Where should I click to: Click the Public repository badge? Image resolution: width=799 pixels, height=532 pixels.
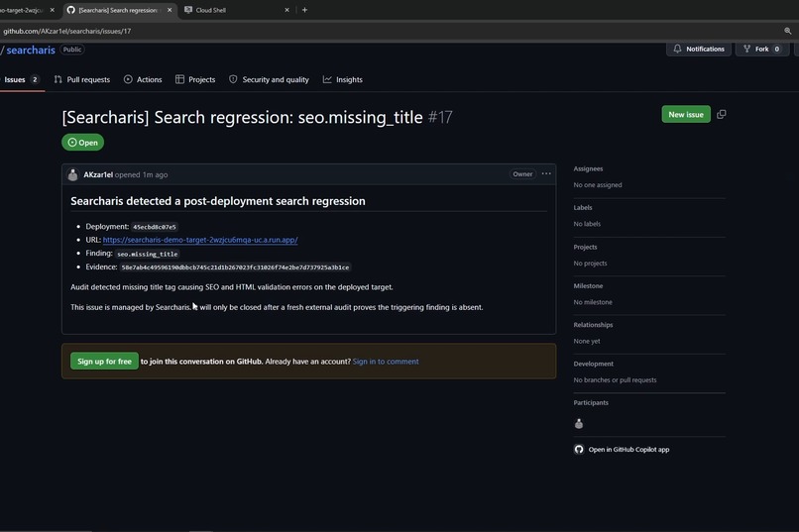tap(71, 50)
